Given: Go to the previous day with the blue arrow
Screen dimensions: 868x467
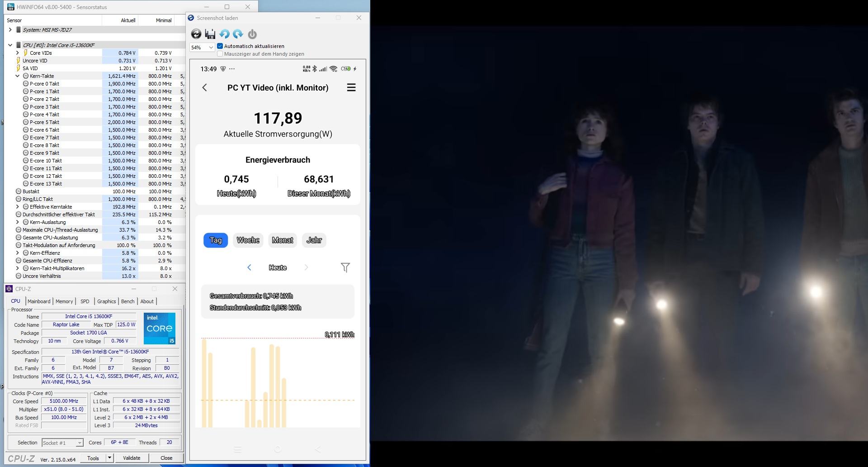Looking at the screenshot, I should click(x=249, y=267).
